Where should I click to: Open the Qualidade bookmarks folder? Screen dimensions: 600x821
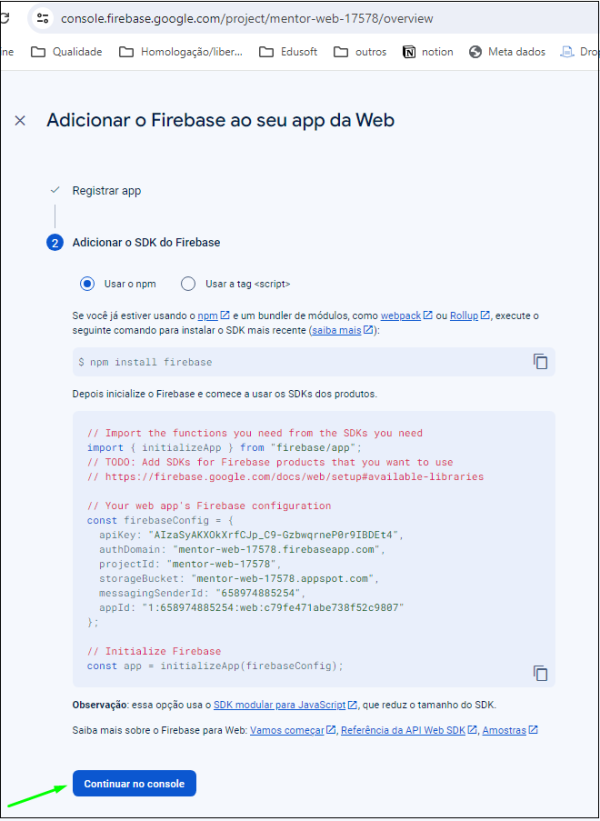66,52
